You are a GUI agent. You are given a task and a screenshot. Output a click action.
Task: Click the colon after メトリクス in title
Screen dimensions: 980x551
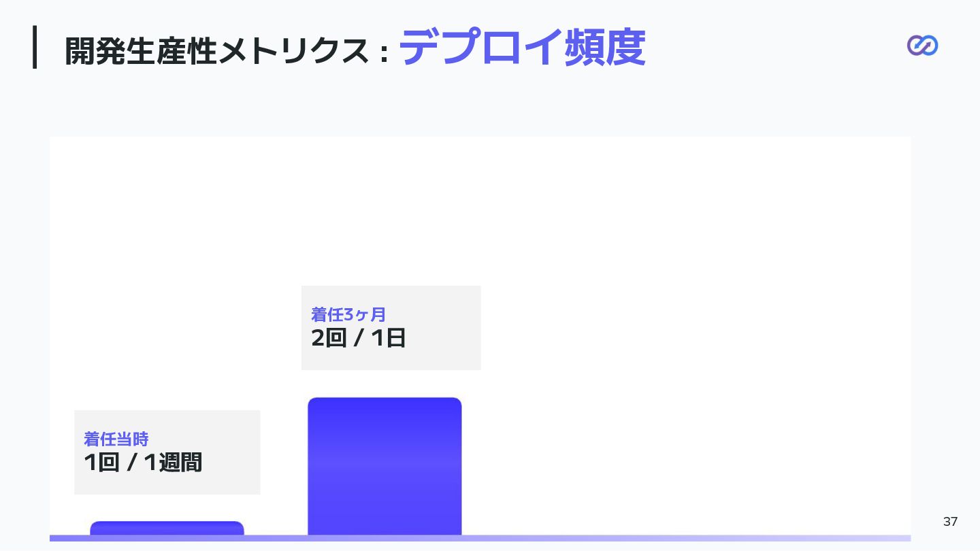385,54
